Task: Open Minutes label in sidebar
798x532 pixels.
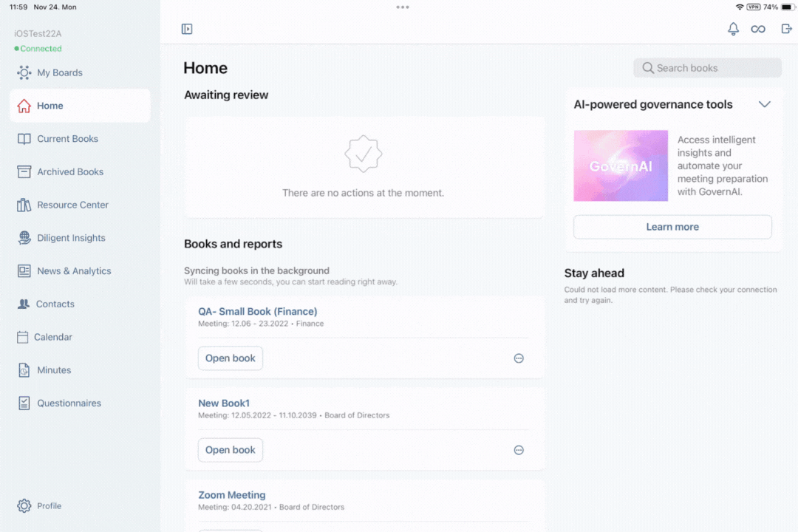Action: pyautogui.click(x=54, y=370)
